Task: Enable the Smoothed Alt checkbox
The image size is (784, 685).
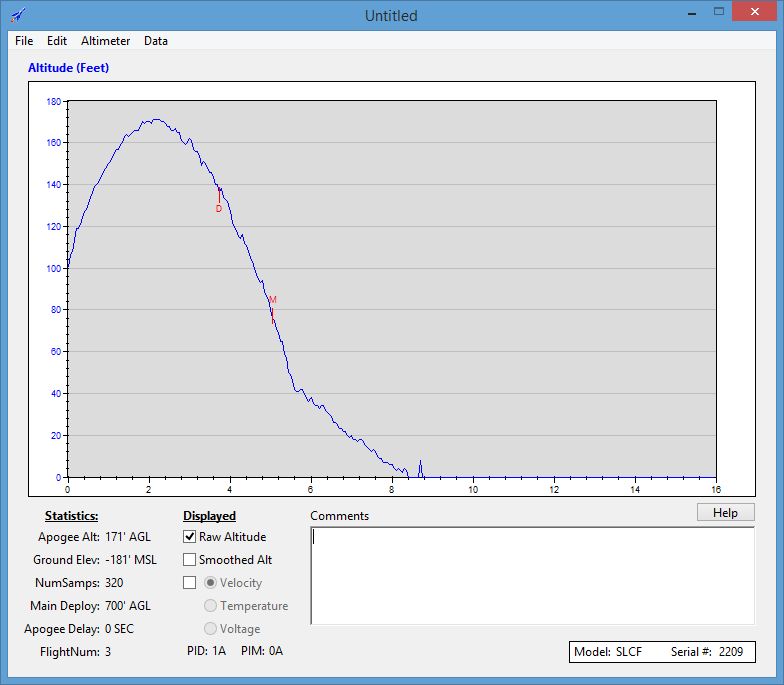Action: [x=190, y=560]
